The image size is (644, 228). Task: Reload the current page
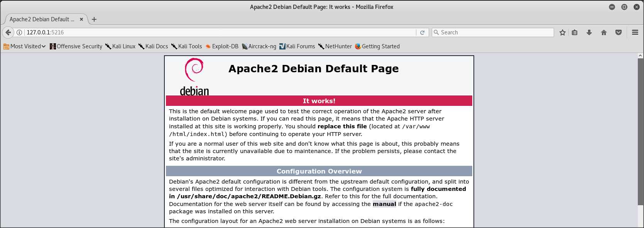click(422, 32)
